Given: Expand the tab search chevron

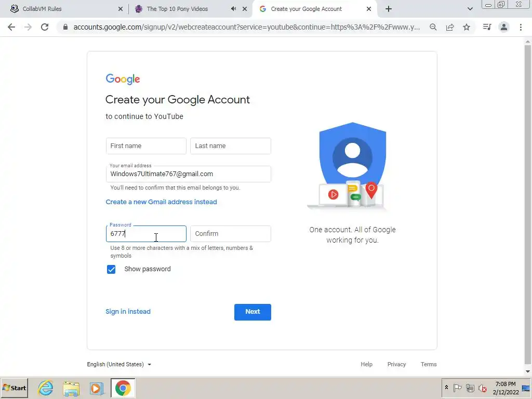Looking at the screenshot, I should coord(470,9).
